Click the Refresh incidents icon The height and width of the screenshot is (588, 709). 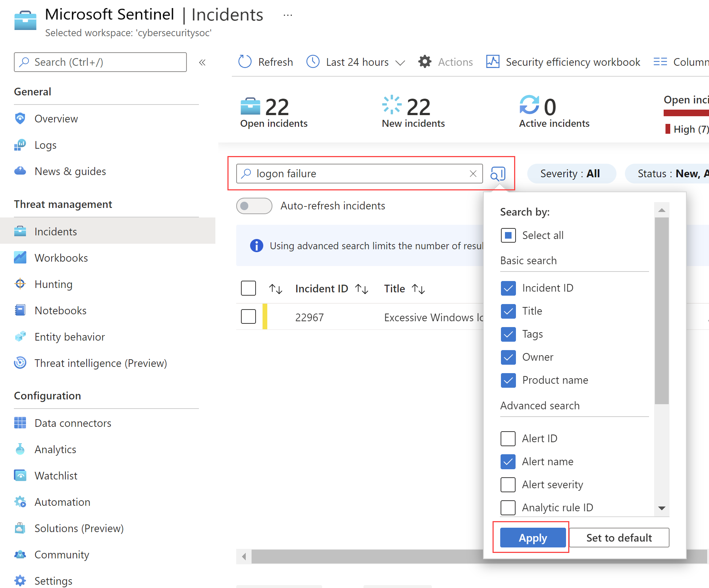tap(245, 62)
